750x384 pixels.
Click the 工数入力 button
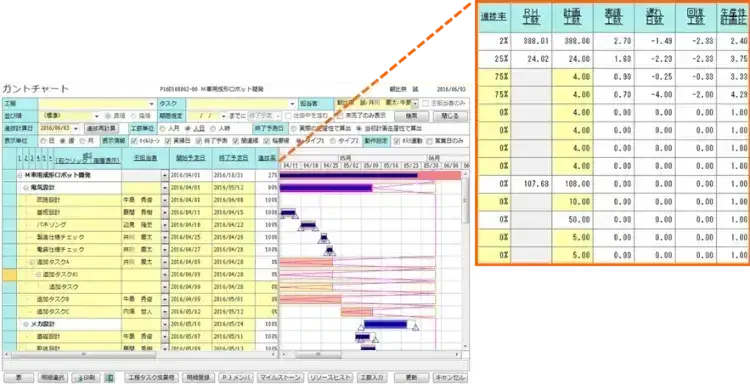373,377
